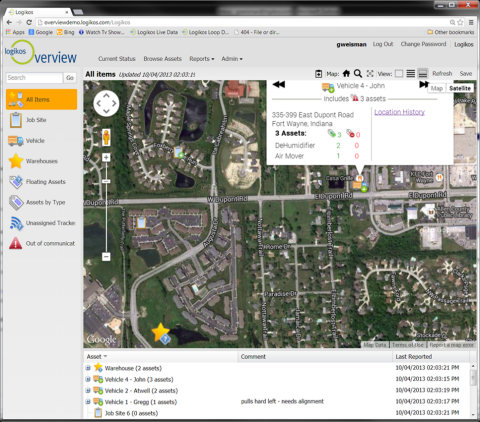
Task: Go to next item in info popup
Action: [x=424, y=85]
